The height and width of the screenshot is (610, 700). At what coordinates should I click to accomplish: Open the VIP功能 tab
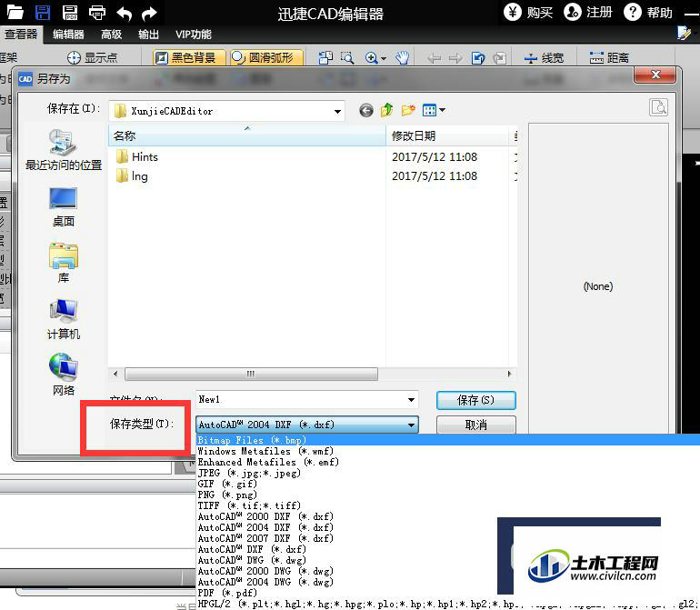pyautogui.click(x=193, y=35)
